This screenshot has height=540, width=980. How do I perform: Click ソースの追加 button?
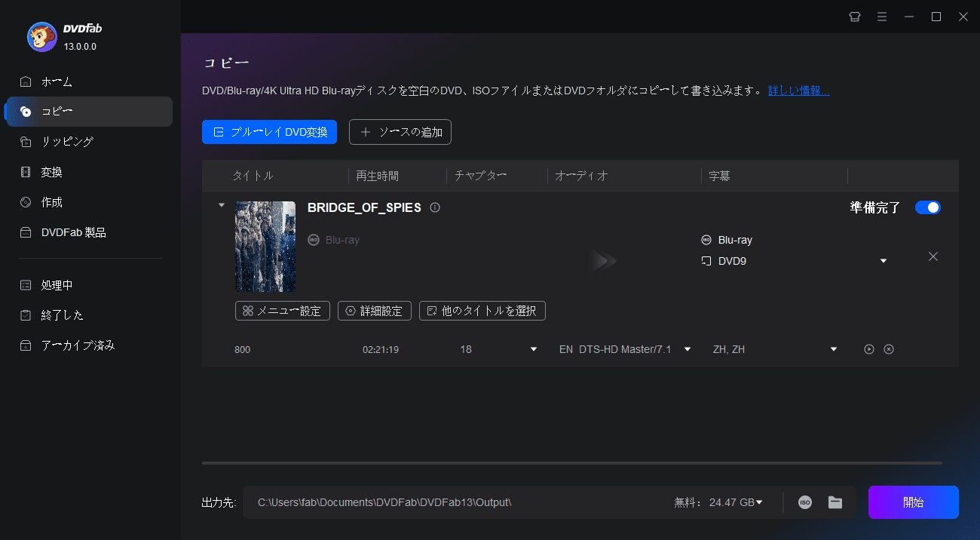pos(400,132)
